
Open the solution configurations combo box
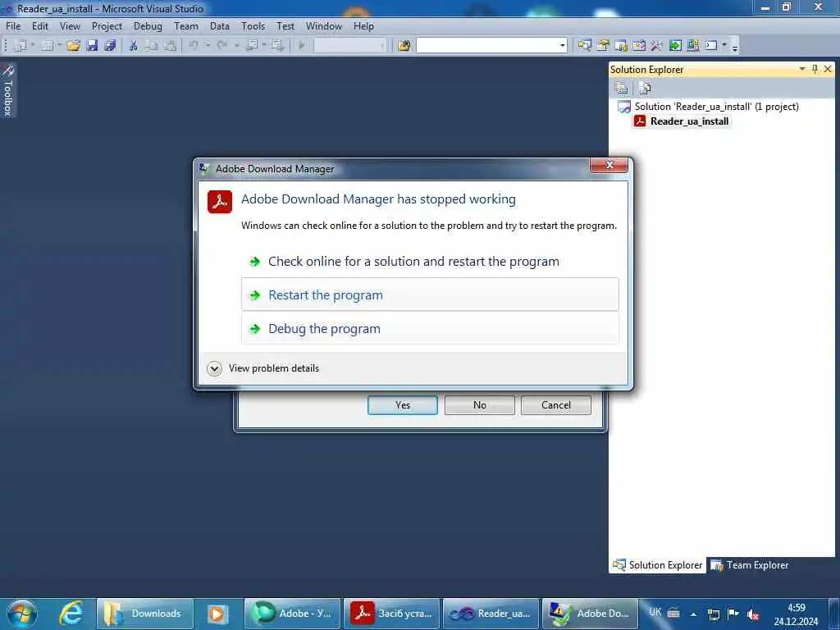(349, 46)
